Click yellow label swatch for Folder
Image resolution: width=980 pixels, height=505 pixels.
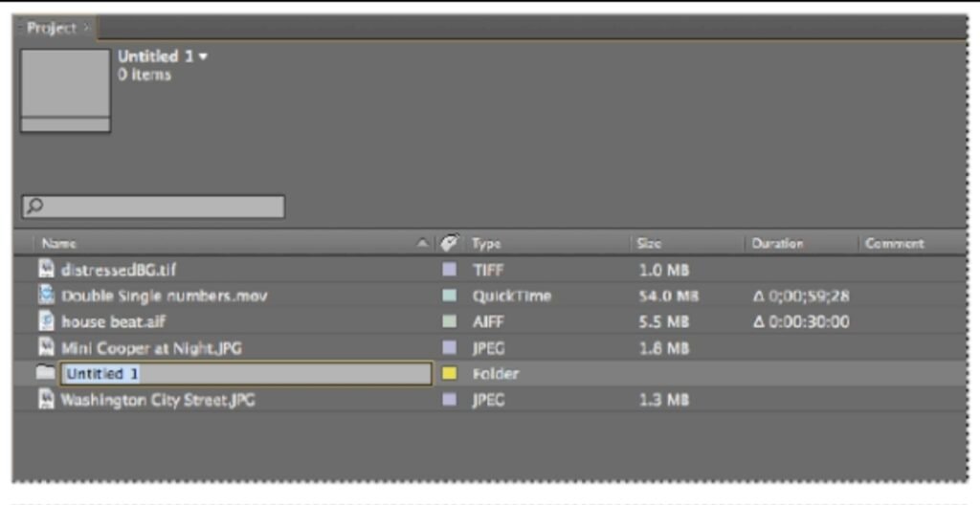(449, 374)
